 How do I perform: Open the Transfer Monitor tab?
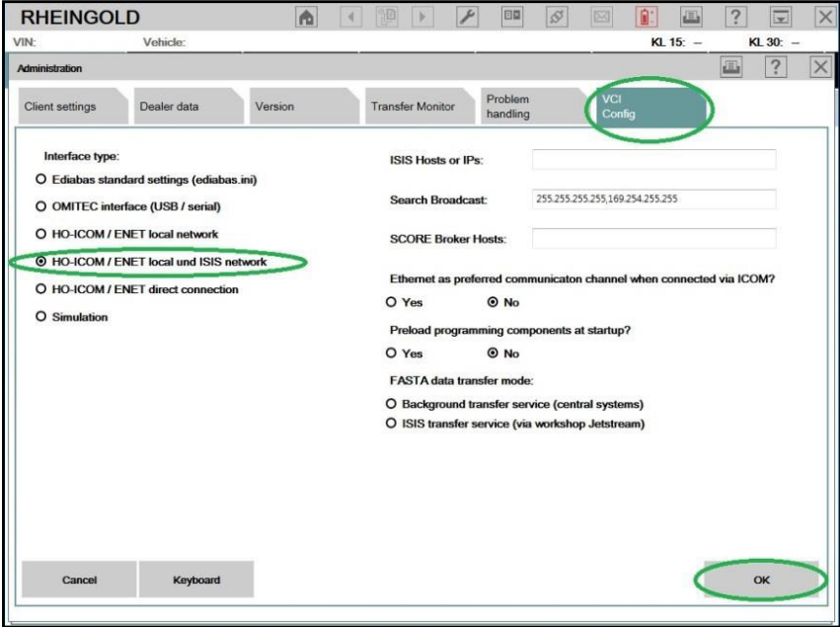(x=420, y=106)
